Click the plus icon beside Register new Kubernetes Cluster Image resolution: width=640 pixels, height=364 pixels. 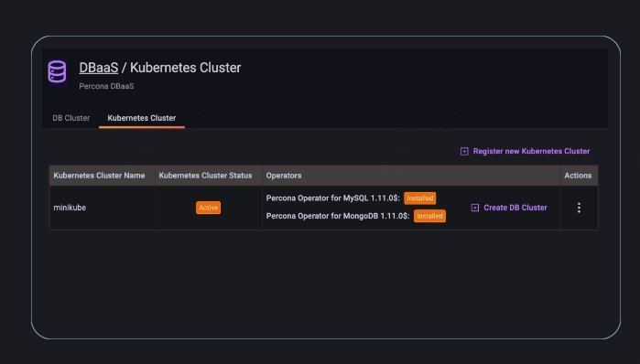tap(464, 151)
